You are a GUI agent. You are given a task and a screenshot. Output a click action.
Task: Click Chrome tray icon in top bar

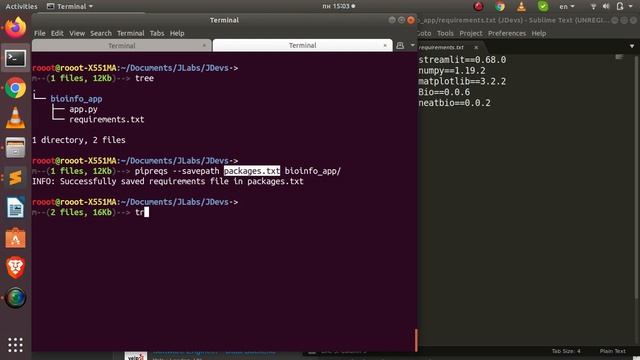click(500, 6)
